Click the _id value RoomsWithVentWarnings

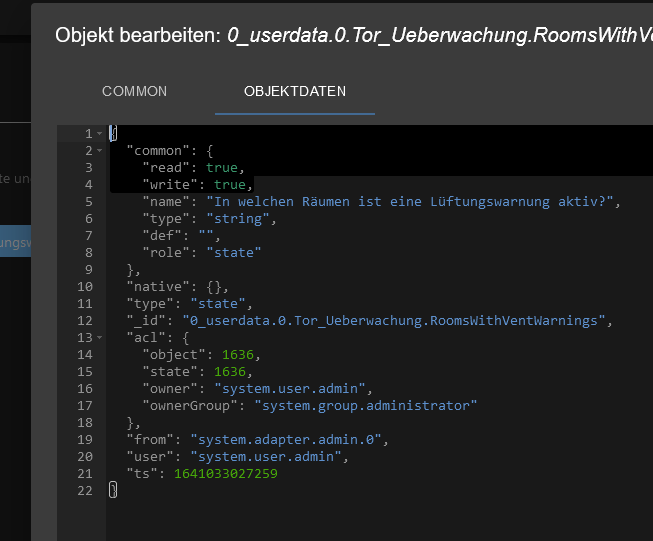click(x=394, y=321)
